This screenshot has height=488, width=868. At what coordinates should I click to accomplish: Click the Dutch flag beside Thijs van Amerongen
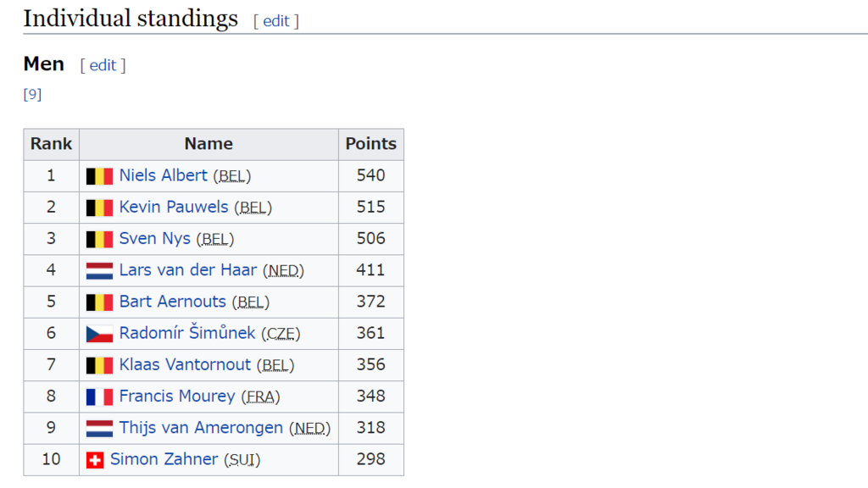(100, 429)
